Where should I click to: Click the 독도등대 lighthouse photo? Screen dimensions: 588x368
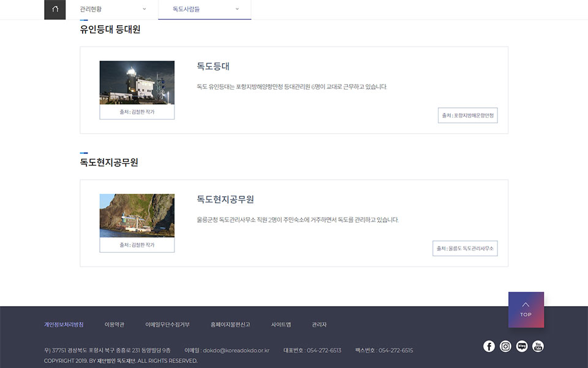pyautogui.click(x=137, y=83)
